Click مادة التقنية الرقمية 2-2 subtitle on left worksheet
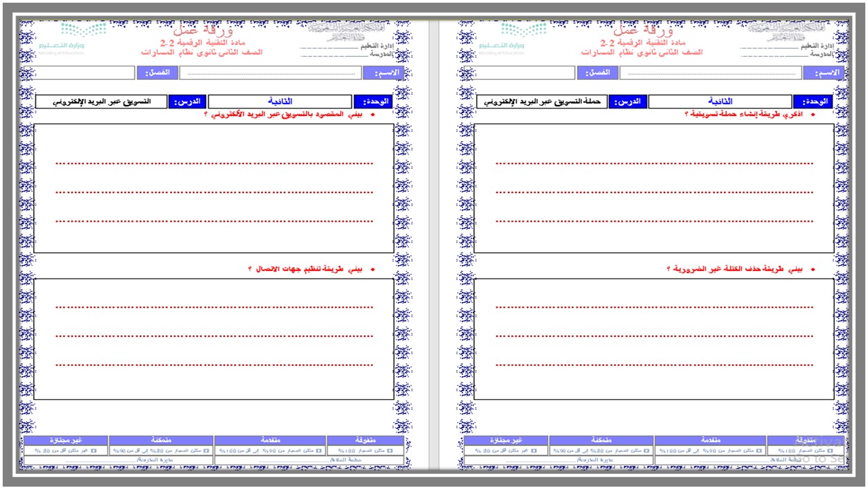 [x=203, y=43]
